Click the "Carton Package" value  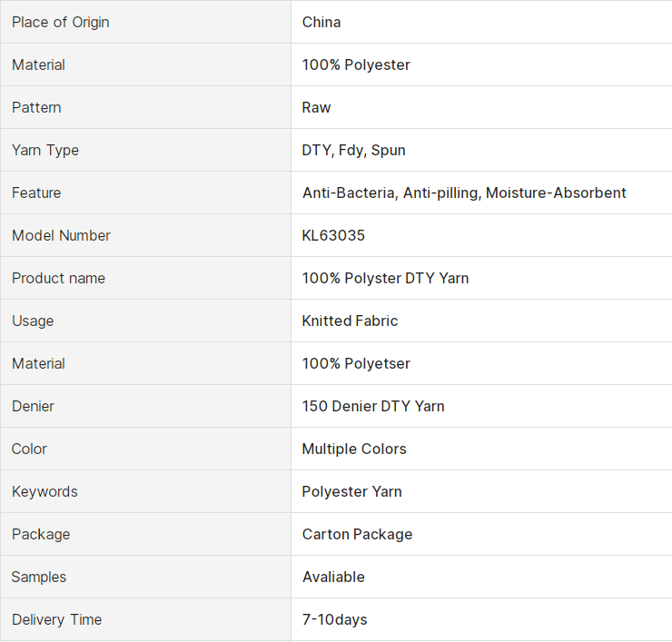click(x=357, y=534)
